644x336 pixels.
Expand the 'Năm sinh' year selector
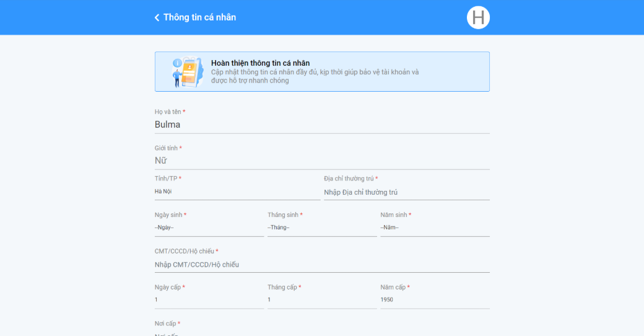(435, 228)
